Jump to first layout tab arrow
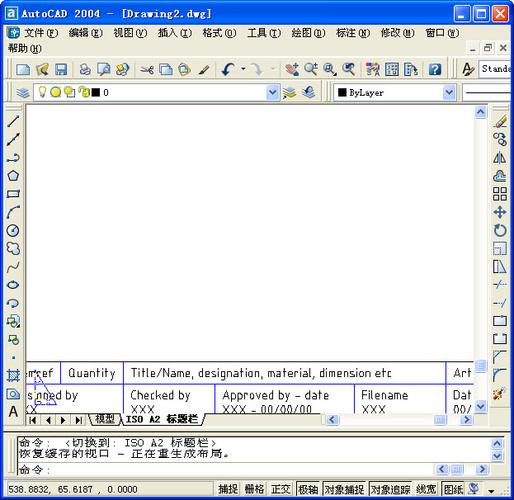 [x=32, y=420]
